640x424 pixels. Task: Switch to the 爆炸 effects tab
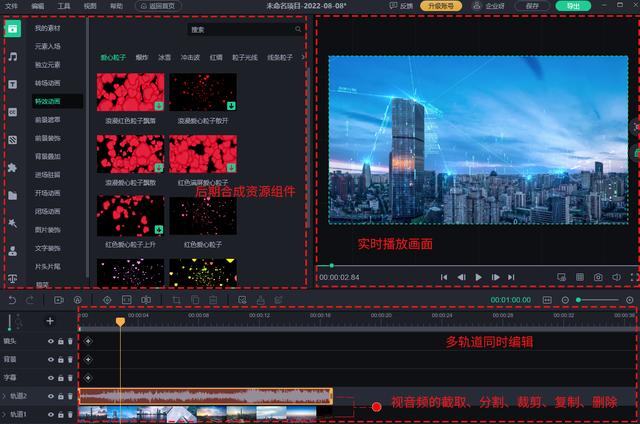[x=142, y=58]
